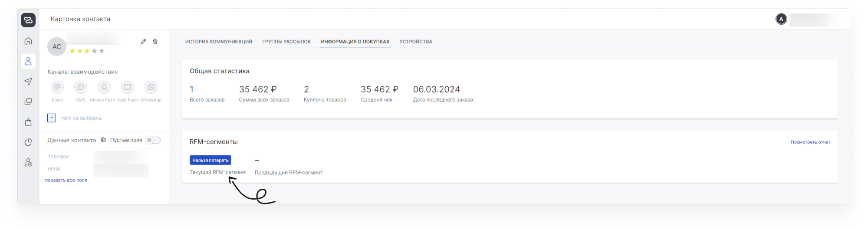The height and width of the screenshot is (230, 868).
Task: Set the contact rating with the first star
Action: click(x=72, y=51)
